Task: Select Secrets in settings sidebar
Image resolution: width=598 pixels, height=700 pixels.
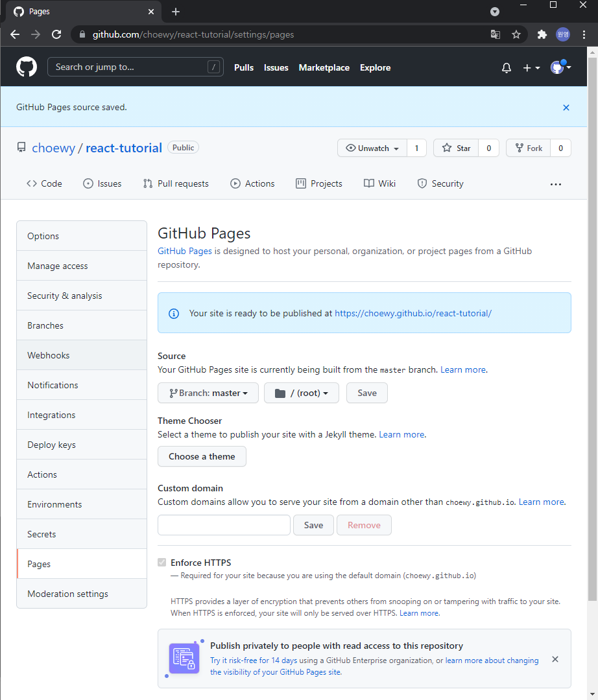Action: click(82, 534)
